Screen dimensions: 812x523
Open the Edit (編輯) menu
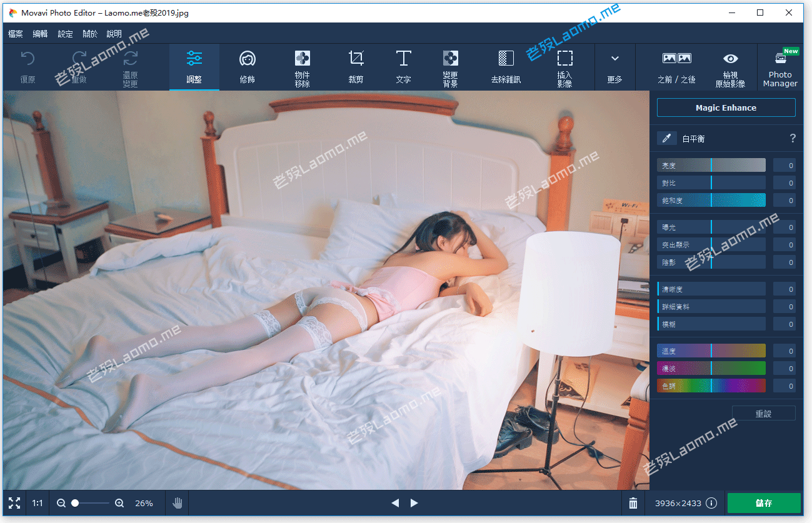(x=40, y=34)
